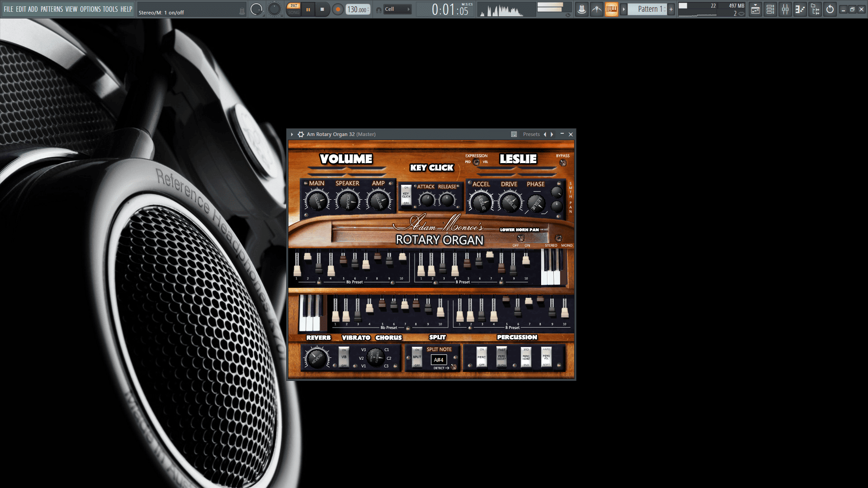The image size is (868, 488).
Task: Toggle the STEREO/MONO switch
Action: pyautogui.click(x=559, y=238)
